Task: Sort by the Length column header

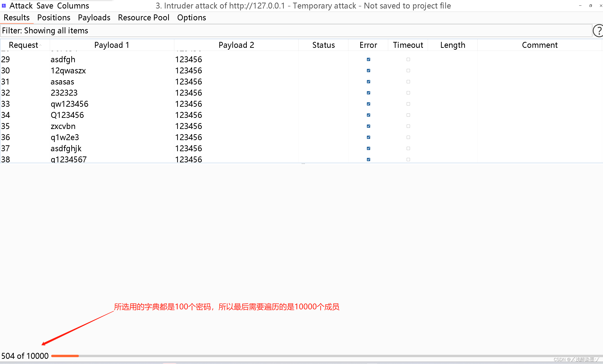Action: (x=453, y=45)
